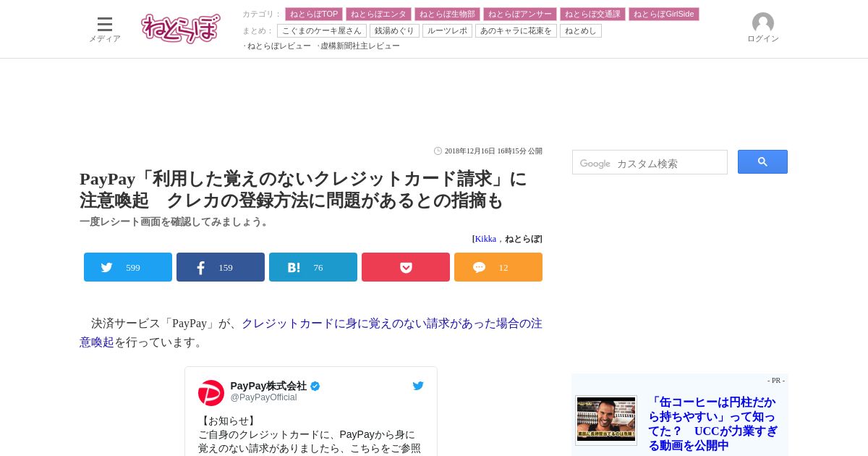Open the ねとらぼエンタ category

[378, 14]
